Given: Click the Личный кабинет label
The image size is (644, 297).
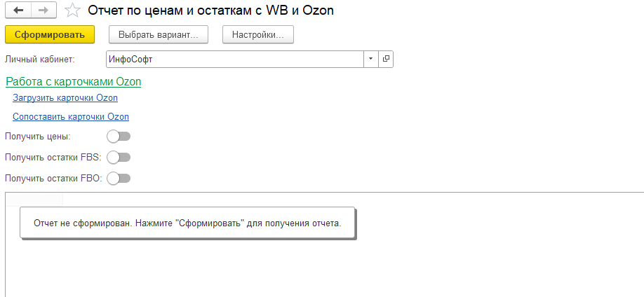Looking at the screenshot, I should pos(40,59).
